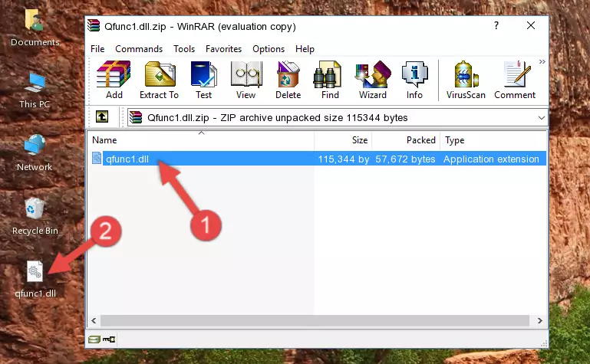Click the Add toolbar icon

click(x=114, y=80)
